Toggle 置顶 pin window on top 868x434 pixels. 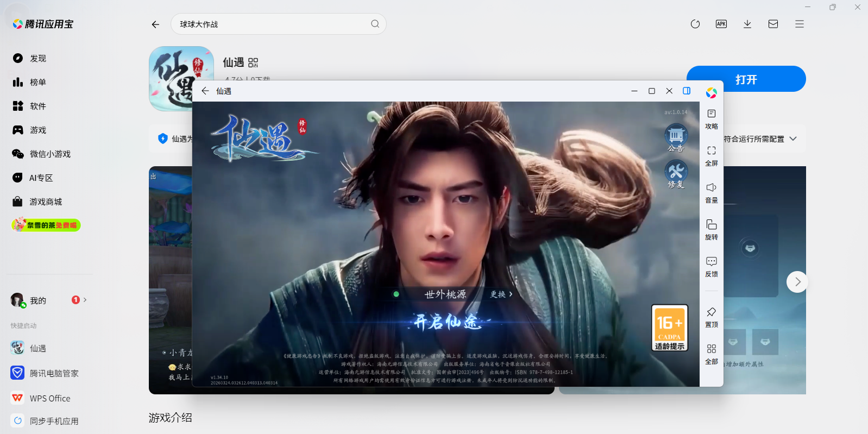[711, 317]
